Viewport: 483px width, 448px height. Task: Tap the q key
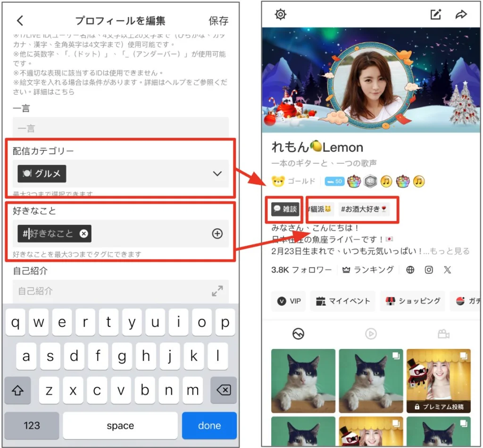(x=16, y=323)
